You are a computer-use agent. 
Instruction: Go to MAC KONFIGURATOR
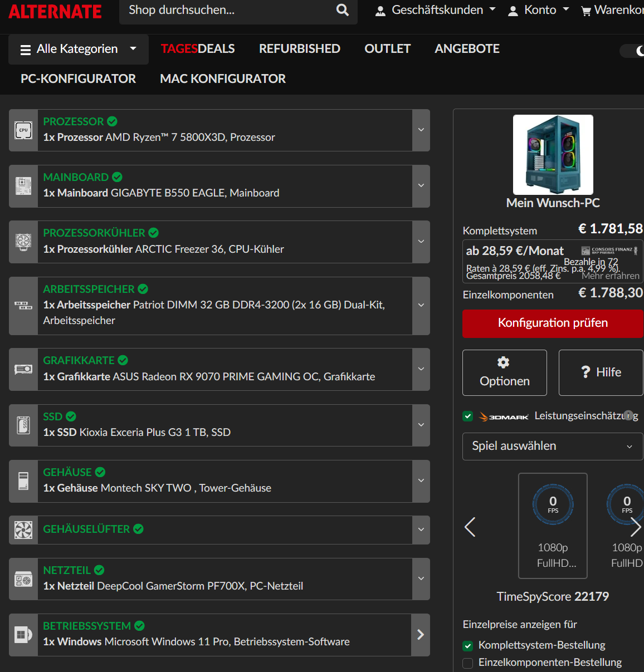click(x=223, y=79)
